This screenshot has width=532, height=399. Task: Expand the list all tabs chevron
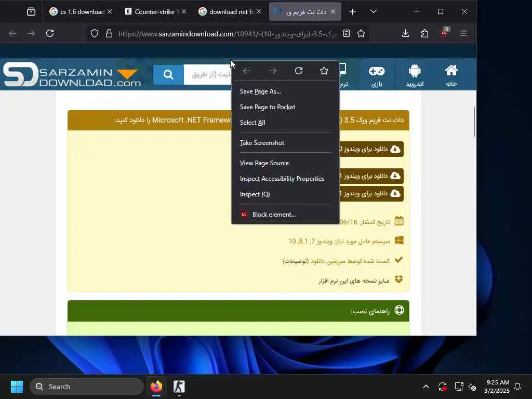tap(374, 11)
